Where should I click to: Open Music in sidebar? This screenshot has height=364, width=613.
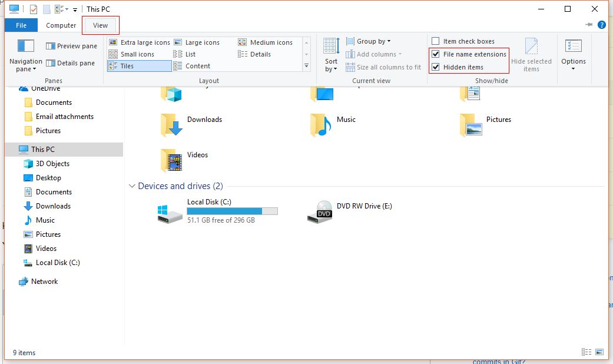39,220
